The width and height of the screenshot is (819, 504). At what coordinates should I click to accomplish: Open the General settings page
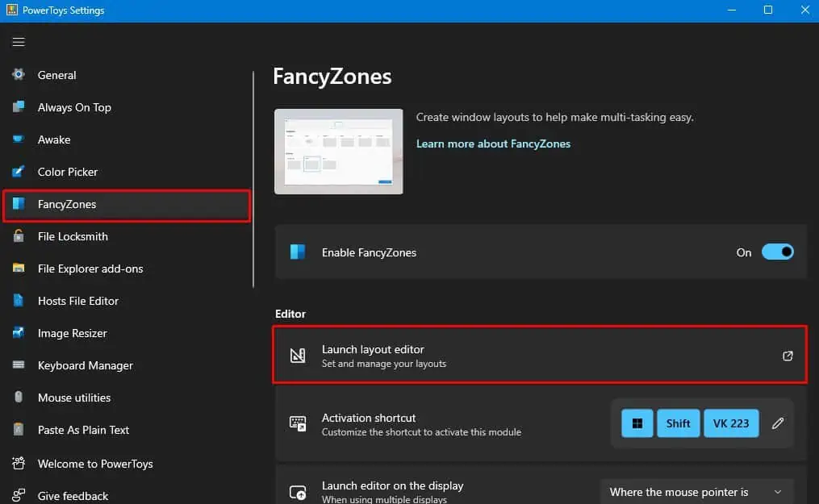[56, 75]
